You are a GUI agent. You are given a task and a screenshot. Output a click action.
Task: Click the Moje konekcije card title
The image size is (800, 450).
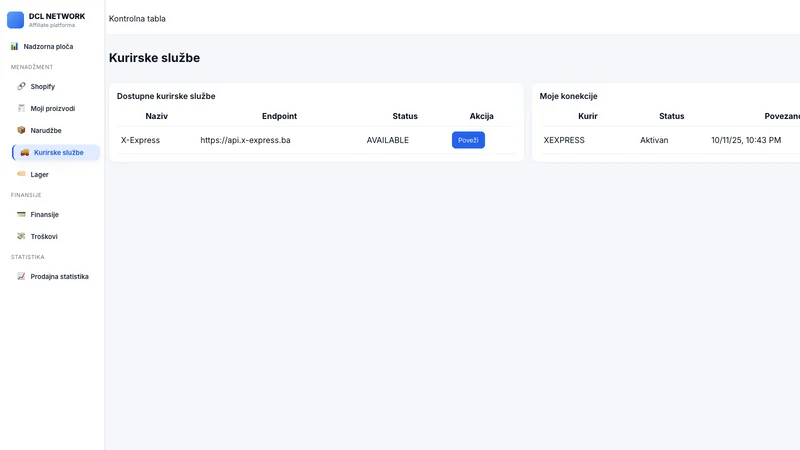(x=568, y=96)
